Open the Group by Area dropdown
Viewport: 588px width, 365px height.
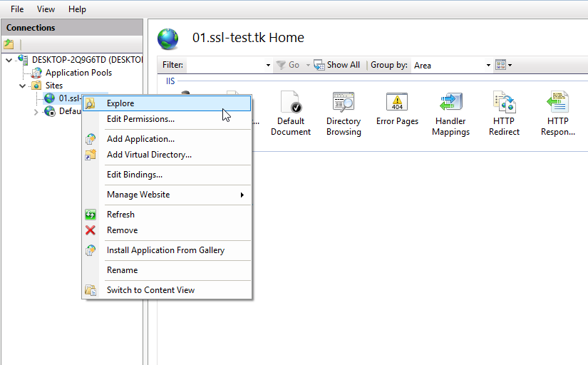(x=453, y=65)
